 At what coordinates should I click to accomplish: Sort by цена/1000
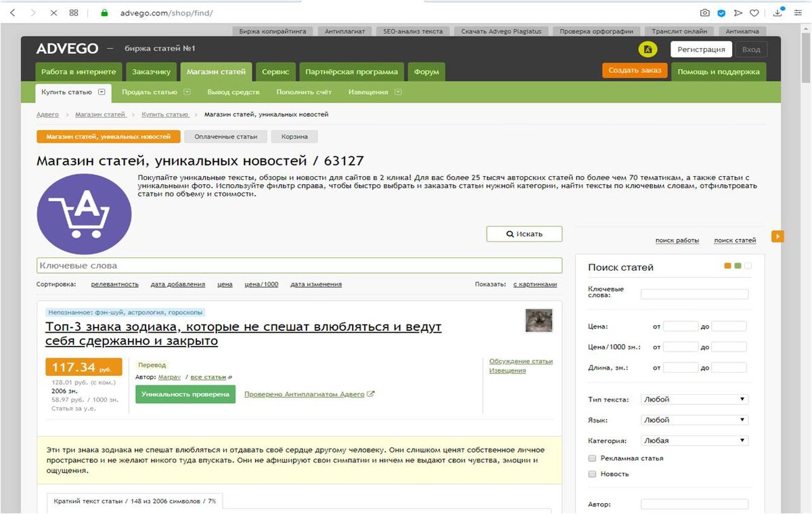click(261, 284)
